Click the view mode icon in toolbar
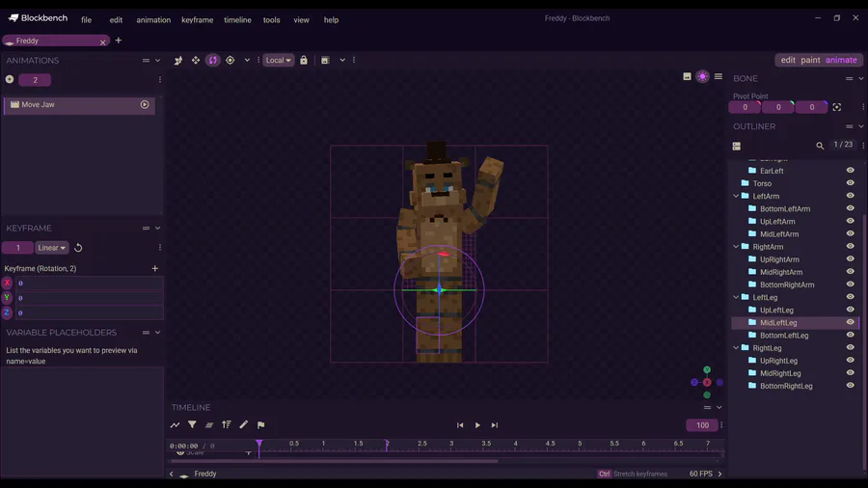Viewport: 868px width, 488px height. tap(325, 61)
